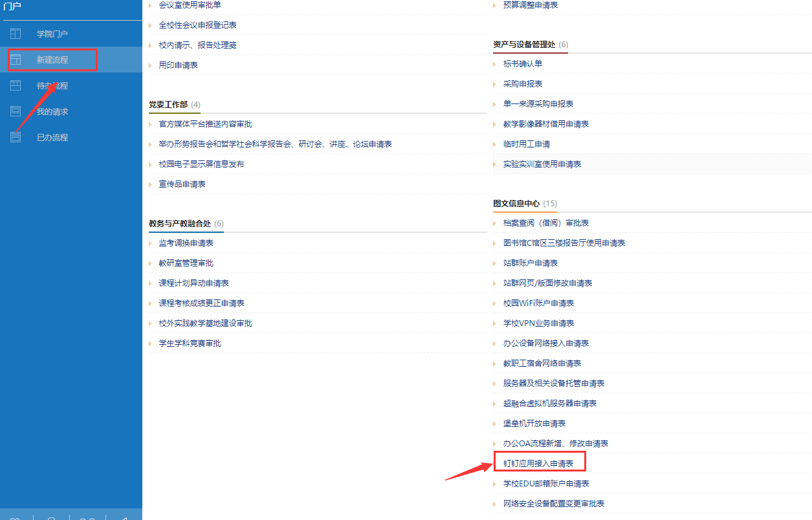Click the 我的请求 sidebar icon
Viewport: 812px width, 520px height.
click(x=16, y=111)
